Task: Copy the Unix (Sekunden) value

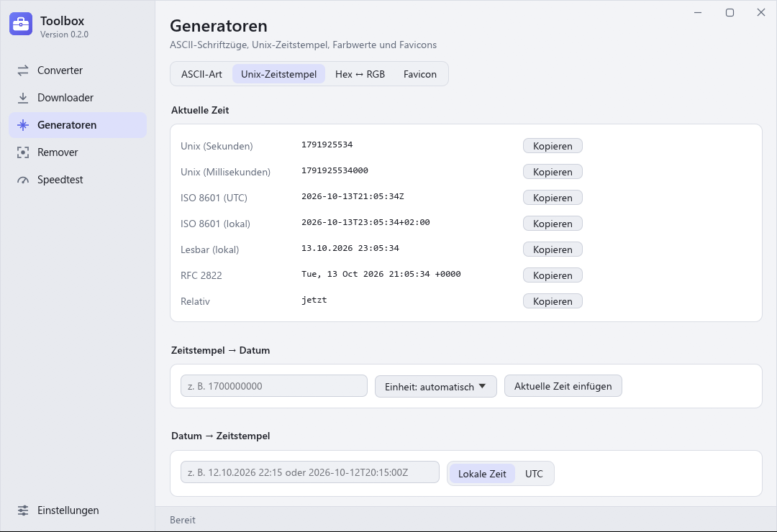Action: pos(553,146)
